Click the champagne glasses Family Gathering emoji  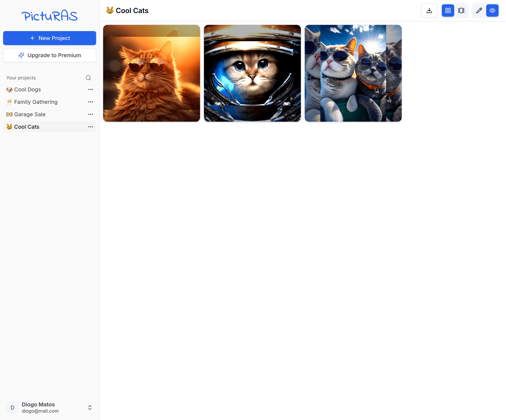click(x=9, y=102)
